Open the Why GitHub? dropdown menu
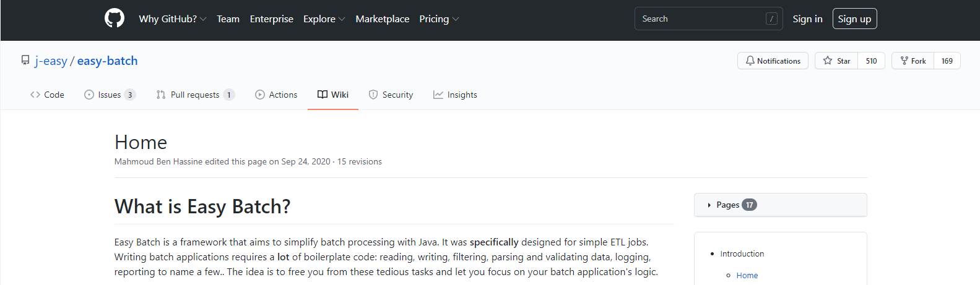Screen dimensions: 980x285 coord(173,19)
